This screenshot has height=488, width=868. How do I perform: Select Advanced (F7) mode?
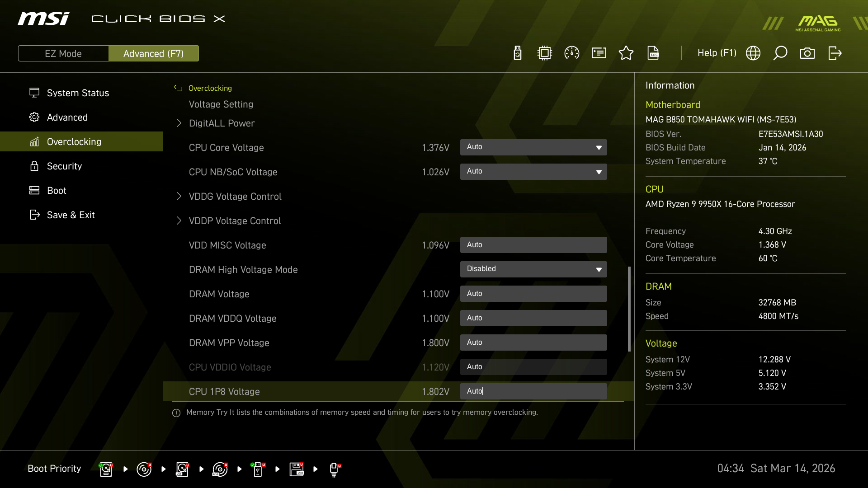click(x=154, y=53)
